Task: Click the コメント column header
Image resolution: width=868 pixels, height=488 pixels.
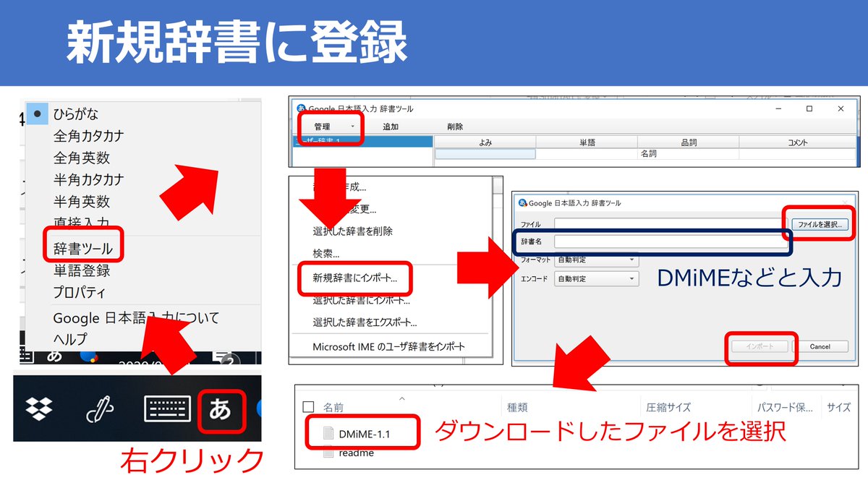Action: tap(798, 142)
